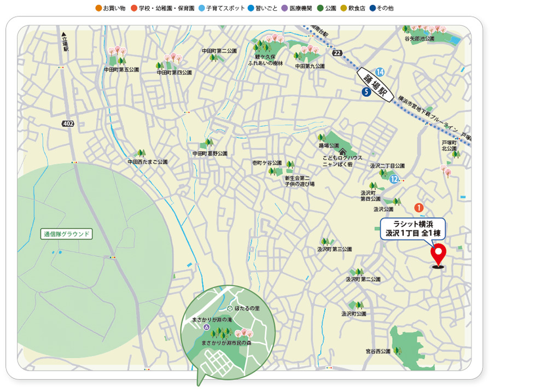The image size is (547, 392).
Task: Click the trees icon above まさかりが淵市民の森
Action: coord(221,334)
